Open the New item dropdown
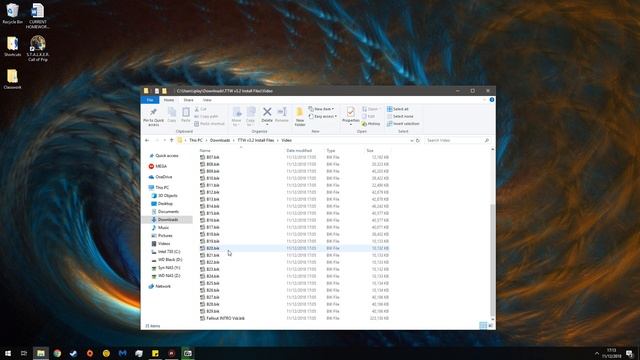 (x=321, y=109)
